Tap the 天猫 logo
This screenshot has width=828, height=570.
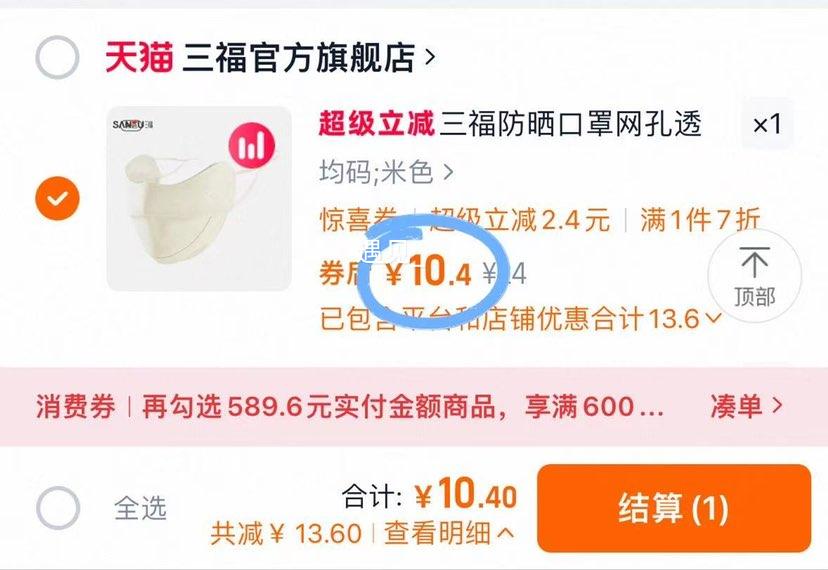pyautogui.click(x=139, y=57)
